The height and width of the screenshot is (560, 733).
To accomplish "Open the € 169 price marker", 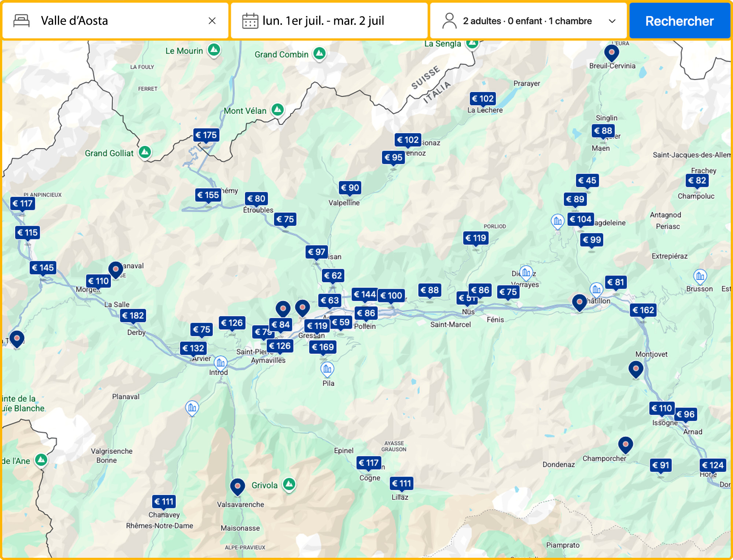I will (x=323, y=347).
